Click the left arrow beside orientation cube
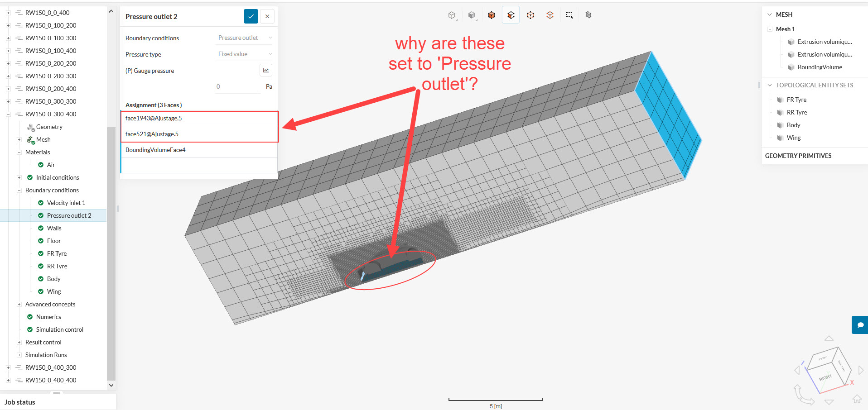The width and height of the screenshot is (868, 410). pos(797,371)
